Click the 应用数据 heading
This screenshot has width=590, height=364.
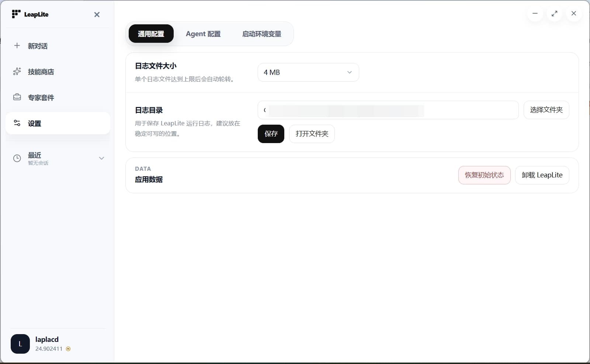tap(149, 180)
